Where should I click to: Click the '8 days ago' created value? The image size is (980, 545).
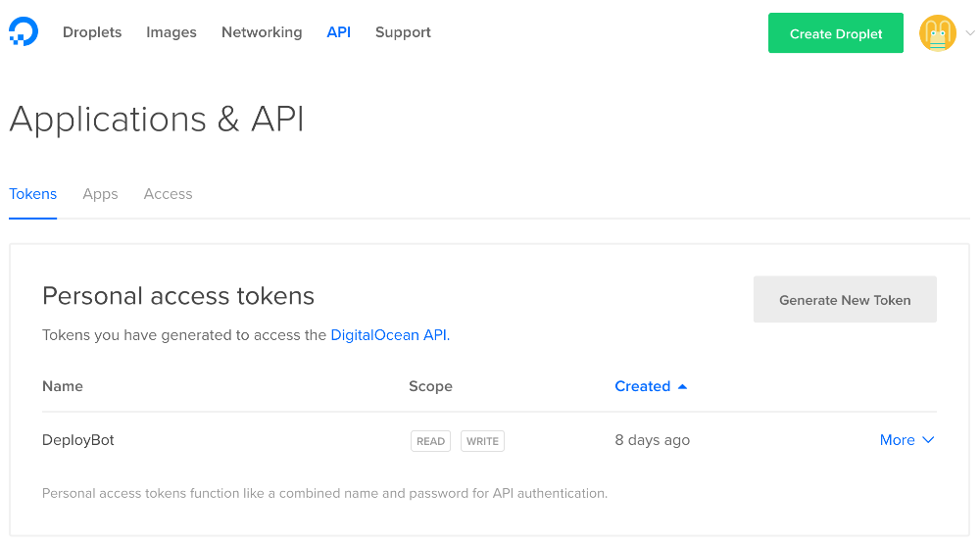[x=653, y=440]
